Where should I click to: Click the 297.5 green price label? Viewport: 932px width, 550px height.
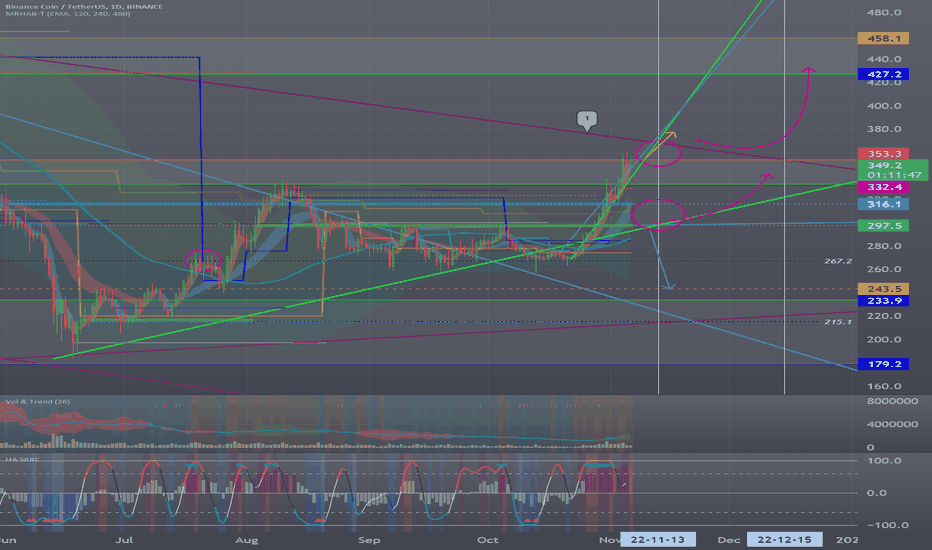tap(883, 226)
